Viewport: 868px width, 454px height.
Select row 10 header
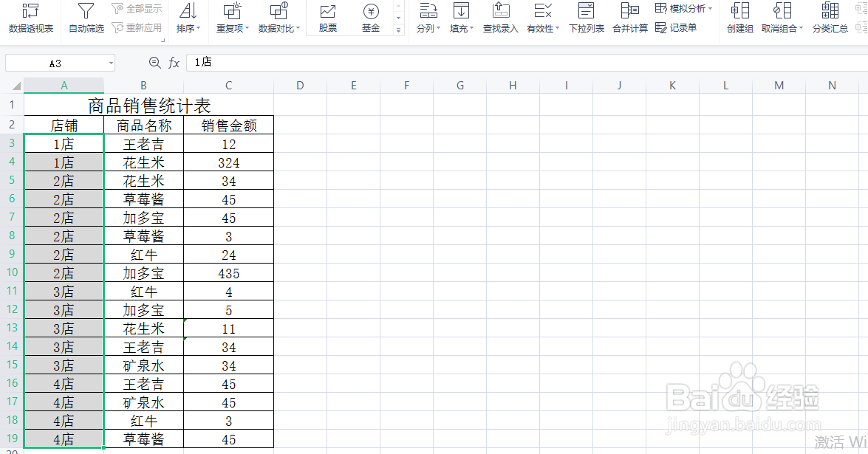(x=12, y=272)
